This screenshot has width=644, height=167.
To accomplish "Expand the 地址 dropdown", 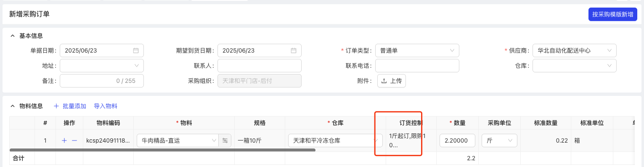I will tap(102, 66).
